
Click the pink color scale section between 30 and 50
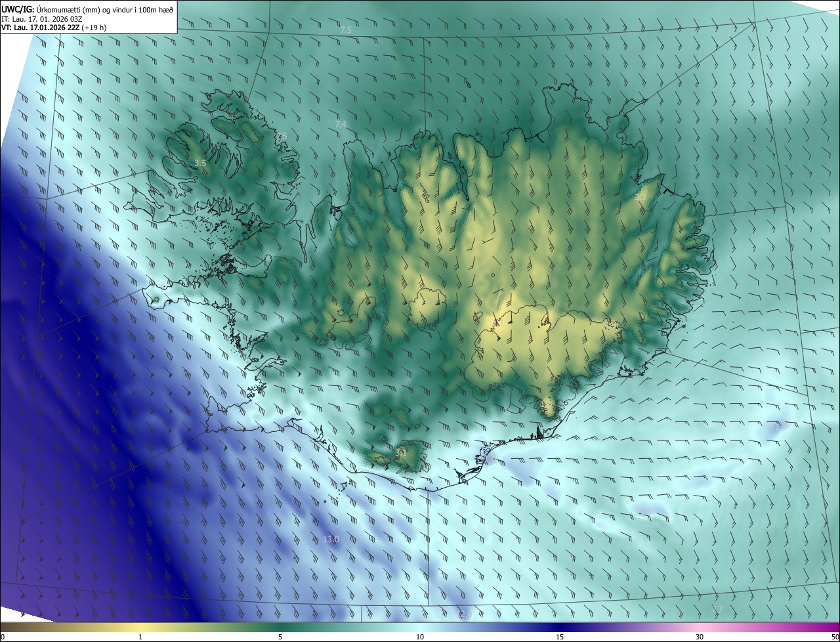pyautogui.click(x=769, y=628)
